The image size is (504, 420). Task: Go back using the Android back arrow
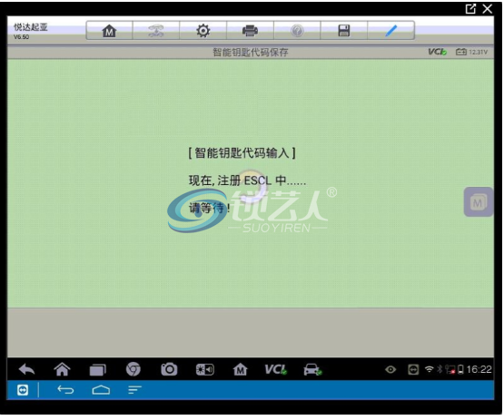pyautogui.click(x=26, y=369)
